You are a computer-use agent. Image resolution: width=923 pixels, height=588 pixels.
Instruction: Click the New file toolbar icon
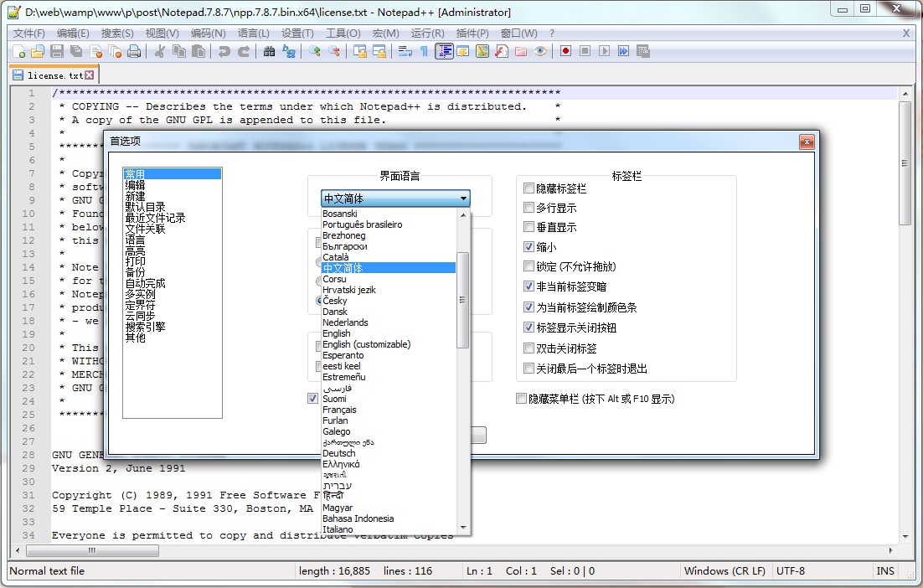18,52
